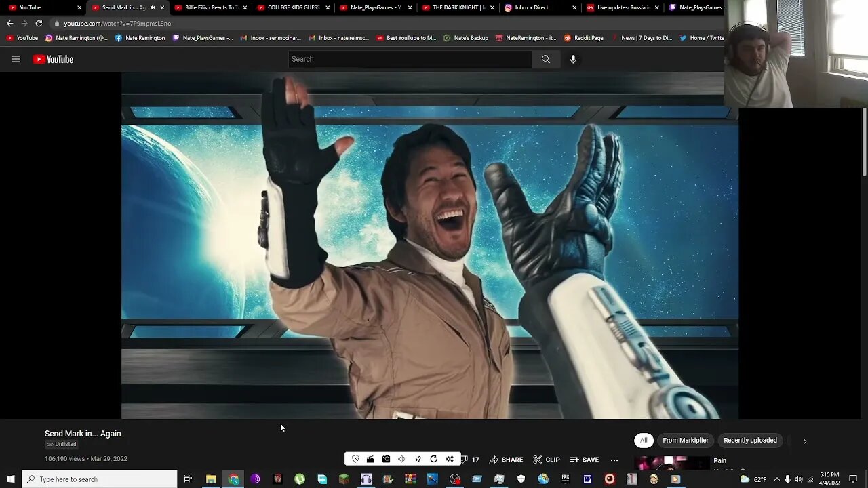Select the THE DARK KNIGHT tab
The height and width of the screenshot is (488, 868).
click(x=458, y=7)
